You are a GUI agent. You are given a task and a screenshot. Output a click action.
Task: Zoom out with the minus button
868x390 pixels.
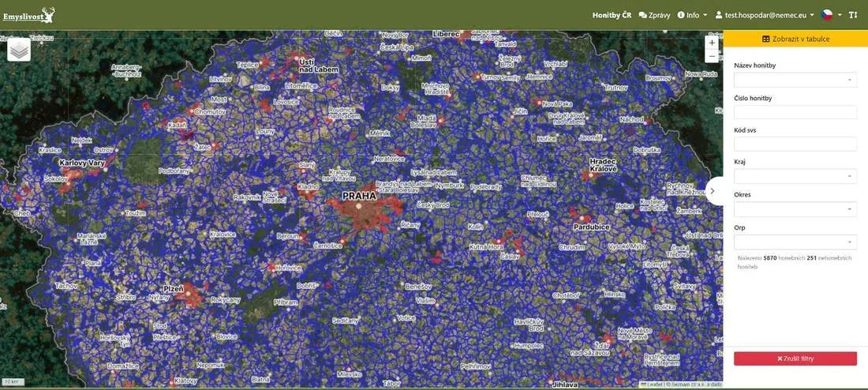coord(712,56)
